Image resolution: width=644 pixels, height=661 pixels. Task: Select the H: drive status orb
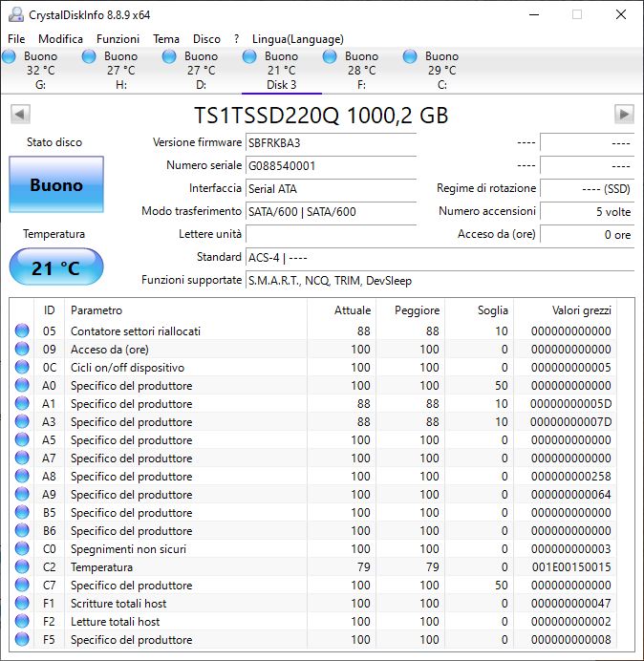pyautogui.click(x=90, y=57)
